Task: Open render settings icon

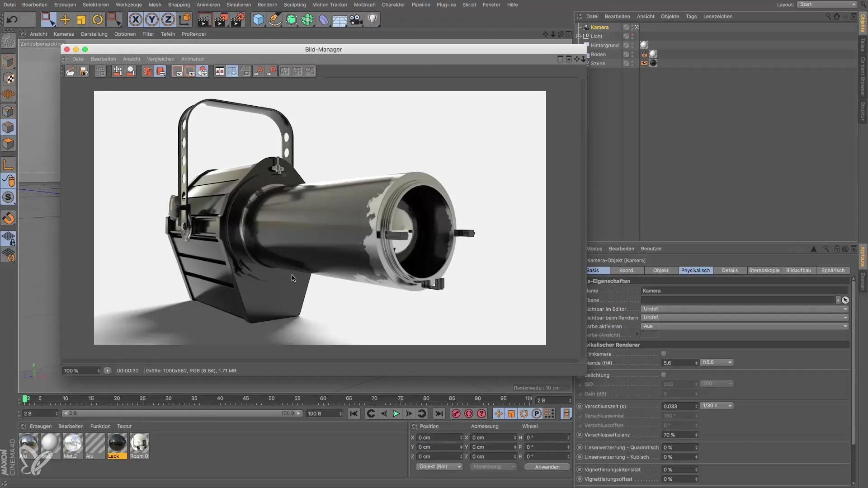Action: [237, 19]
